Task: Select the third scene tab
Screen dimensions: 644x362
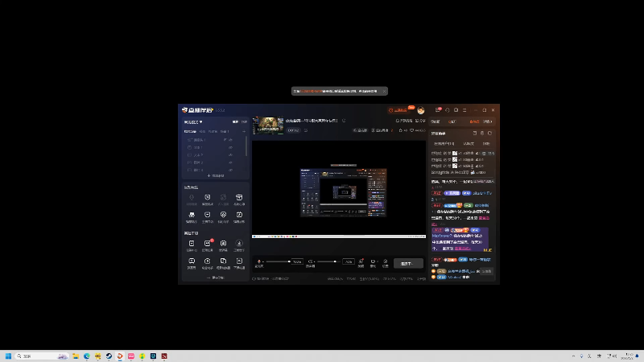Action: tap(213, 132)
